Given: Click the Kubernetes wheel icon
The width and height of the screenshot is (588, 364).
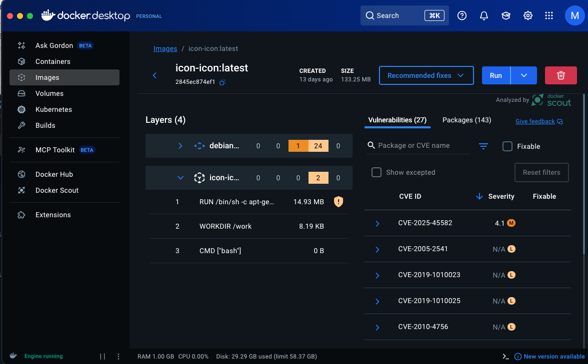Looking at the screenshot, I should [21, 109].
